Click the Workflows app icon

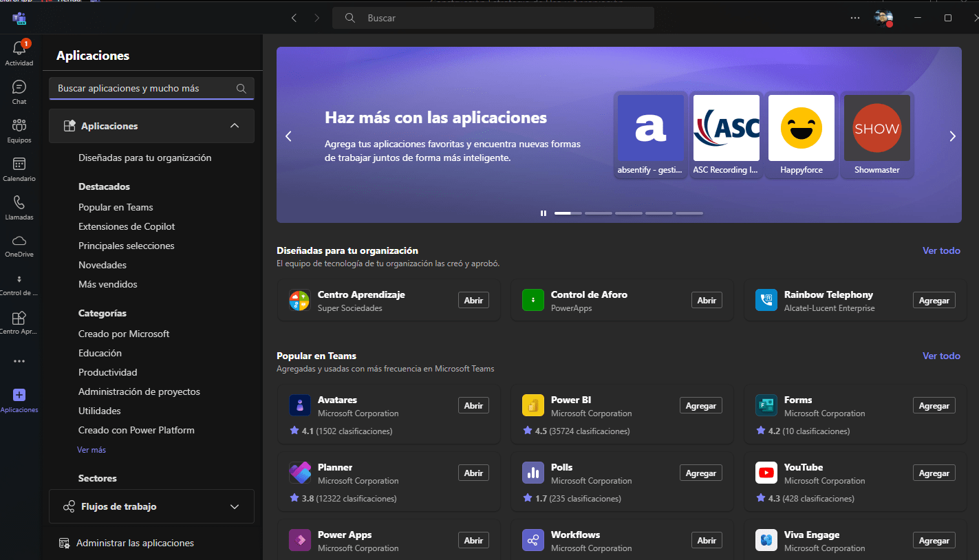pos(533,541)
